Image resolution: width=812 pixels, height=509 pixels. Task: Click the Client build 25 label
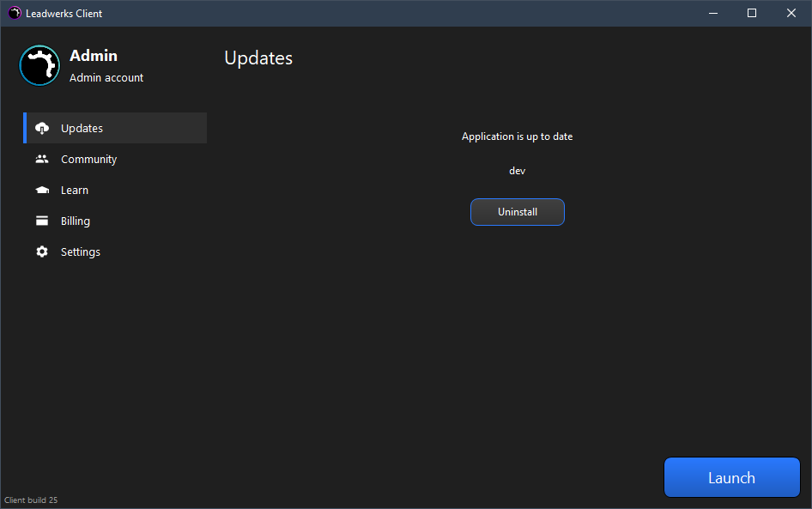tap(31, 500)
